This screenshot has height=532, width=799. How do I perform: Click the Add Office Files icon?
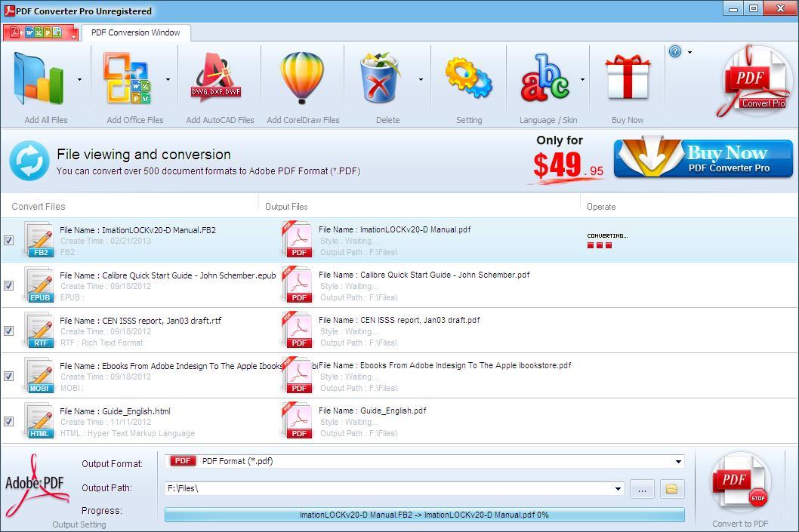tap(127, 79)
